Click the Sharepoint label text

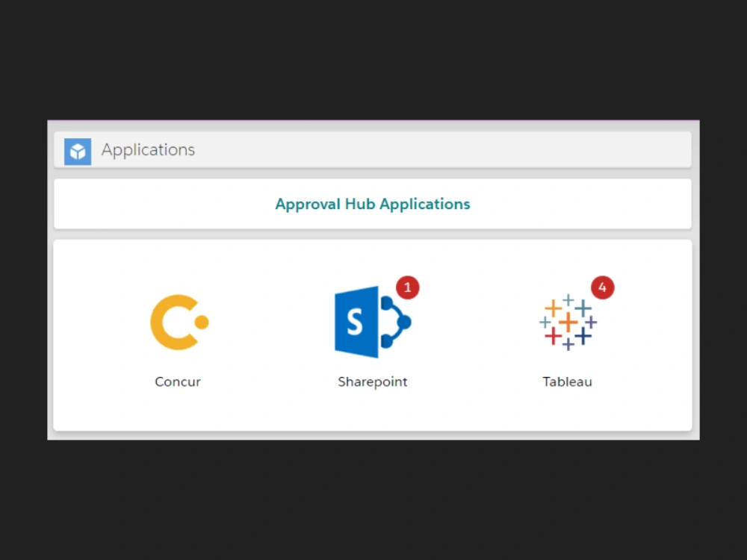click(x=373, y=382)
